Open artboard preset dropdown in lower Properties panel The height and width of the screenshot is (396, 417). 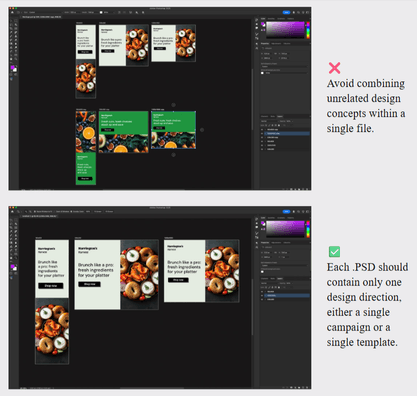click(283, 265)
